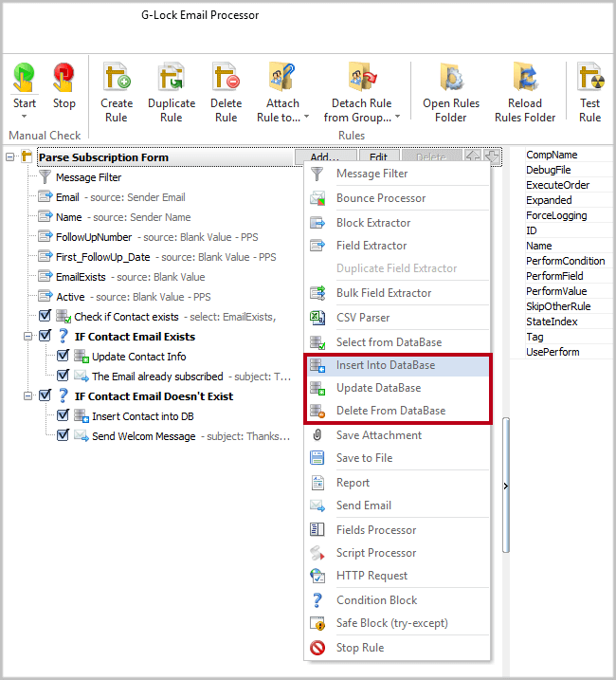The height and width of the screenshot is (680, 616).
Task: Expand the side panel splitter arrow
Action: click(505, 487)
